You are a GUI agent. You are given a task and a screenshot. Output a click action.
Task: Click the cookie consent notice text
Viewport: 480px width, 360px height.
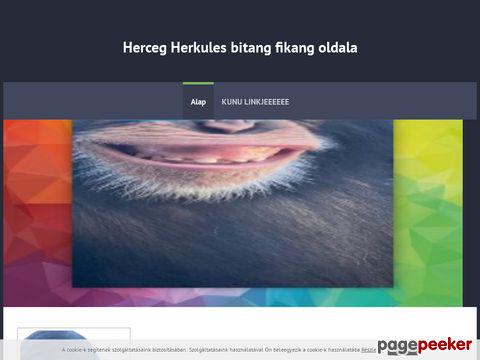[x=211, y=350]
